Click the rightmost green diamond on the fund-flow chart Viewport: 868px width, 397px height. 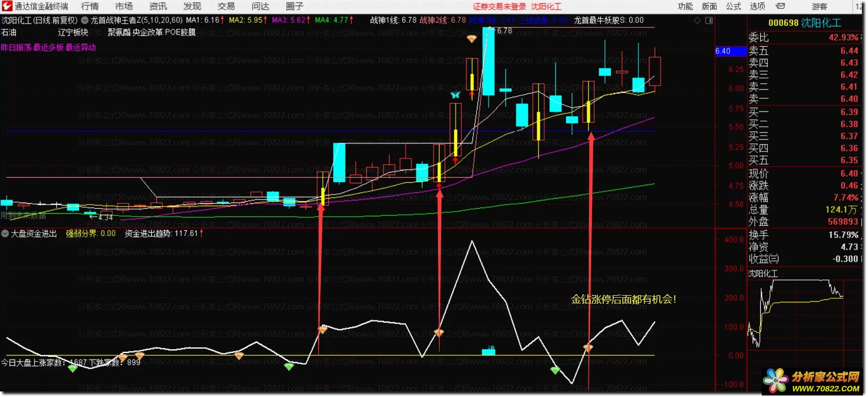[555, 370]
